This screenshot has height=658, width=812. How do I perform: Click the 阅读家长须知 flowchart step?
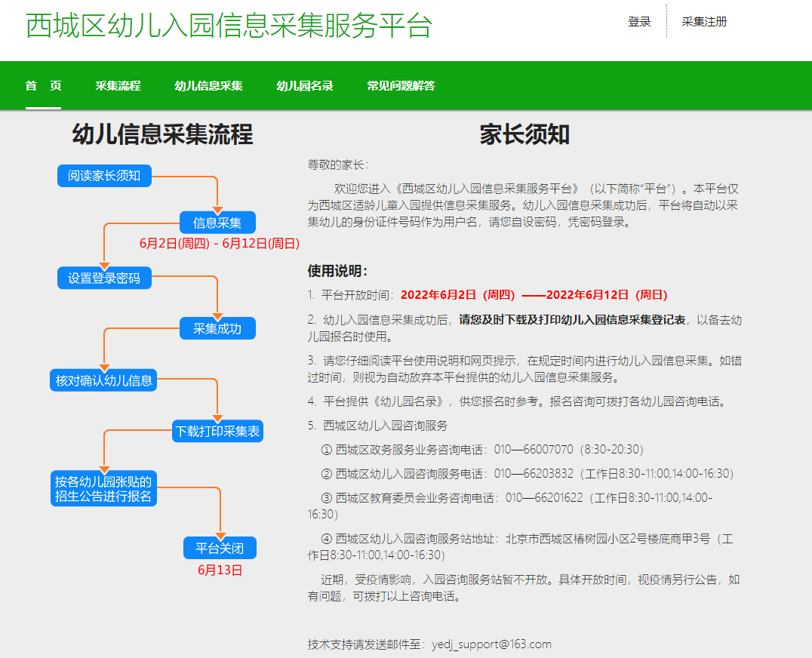[x=104, y=176]
